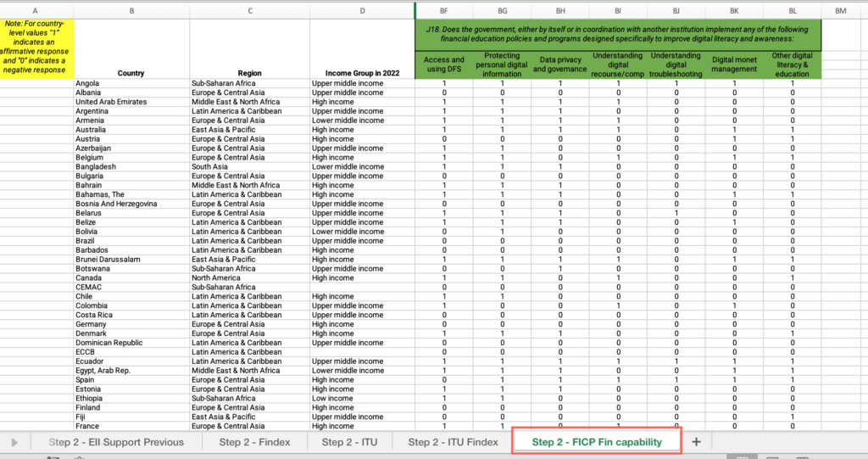Select the Step 2 - FICP Fin capability tab

[x=597, y=442]
